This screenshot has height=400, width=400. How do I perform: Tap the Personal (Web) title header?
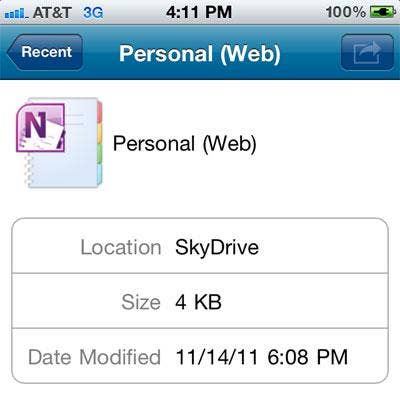200,53
